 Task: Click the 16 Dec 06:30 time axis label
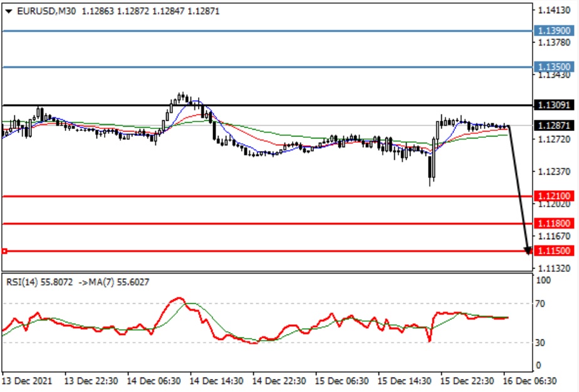pyautogui.click(x=530, y=381)
